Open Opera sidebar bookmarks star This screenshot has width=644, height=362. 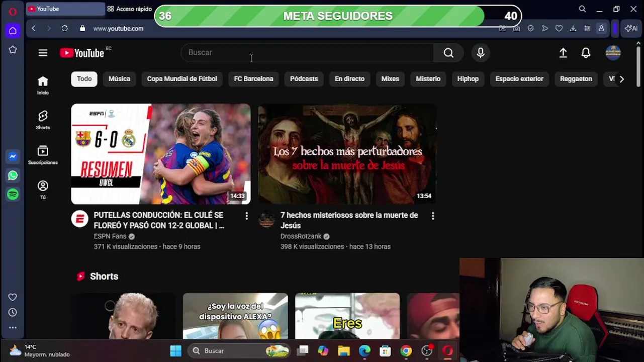tap(13, 50)
